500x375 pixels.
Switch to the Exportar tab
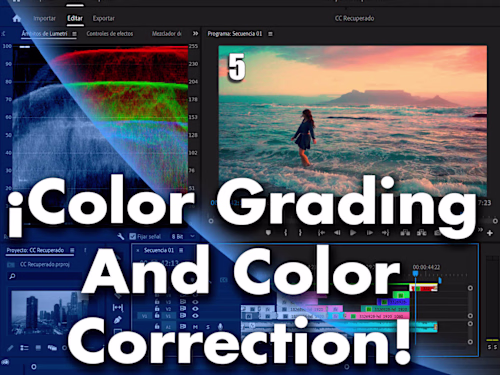point(103,18)
